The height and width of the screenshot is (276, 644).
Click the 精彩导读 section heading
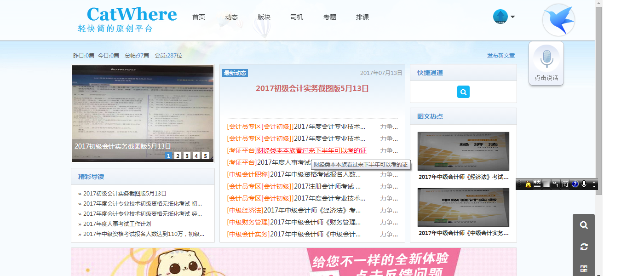click(x=91, y=177)
